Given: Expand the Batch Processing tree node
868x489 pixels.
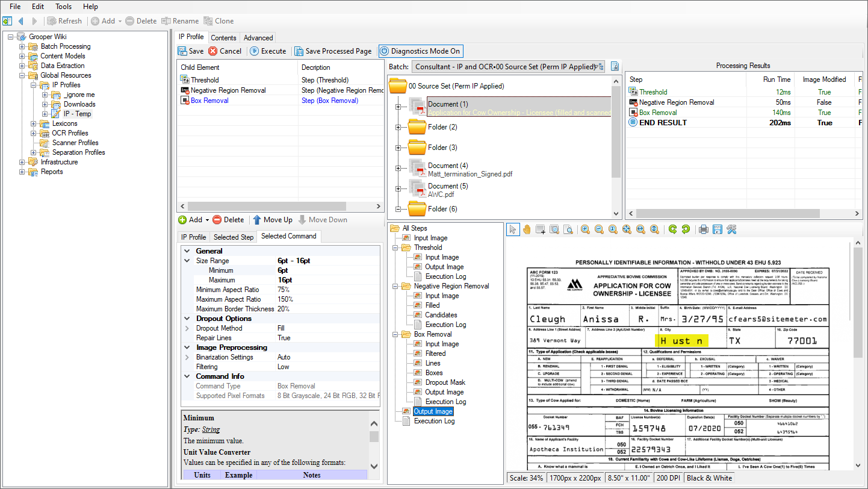Looking at the screenshot, I should point(22,46).
